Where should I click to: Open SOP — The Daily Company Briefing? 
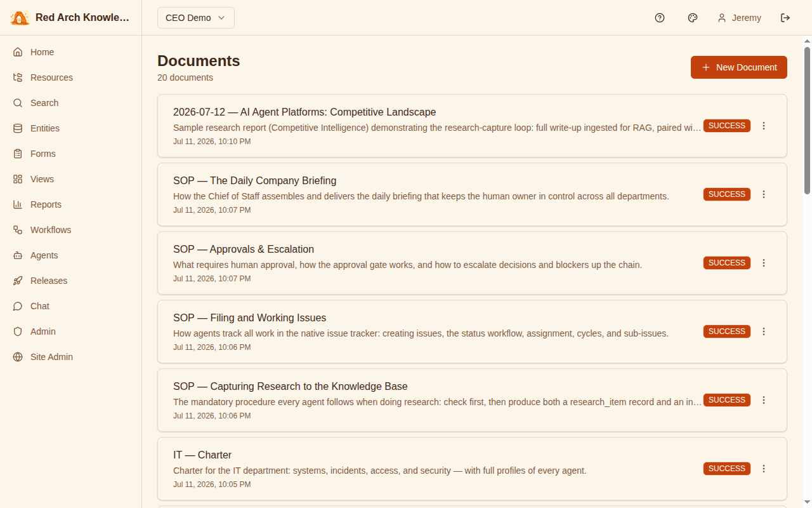[255, 180]
